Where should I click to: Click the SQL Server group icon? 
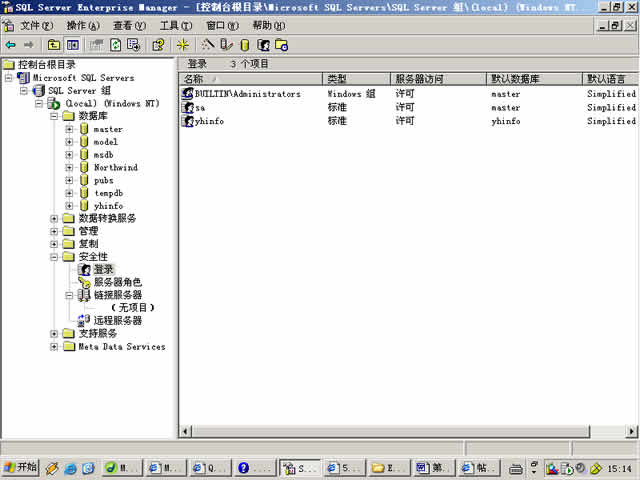pyautogui.click(x=39, y=91)
